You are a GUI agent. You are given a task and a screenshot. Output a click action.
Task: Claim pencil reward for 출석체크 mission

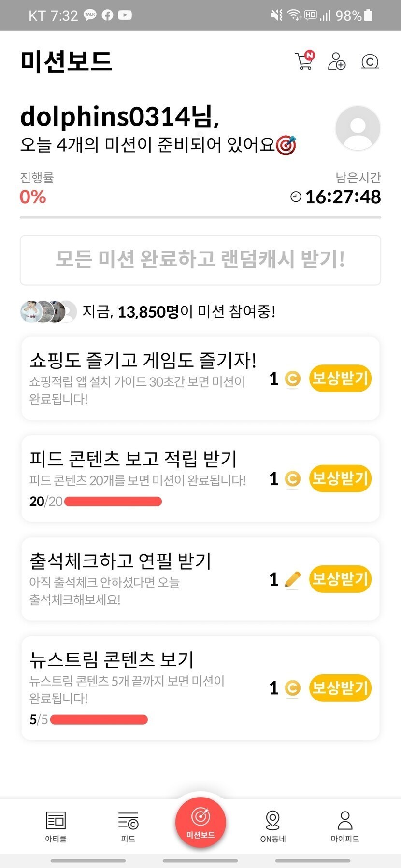click(x=340, y=579)
